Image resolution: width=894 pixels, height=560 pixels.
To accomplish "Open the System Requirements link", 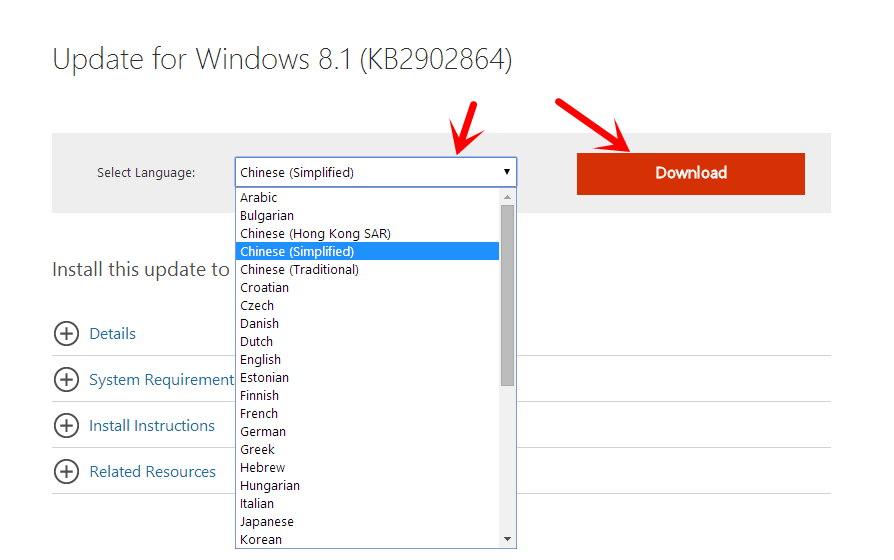I will tap(161, 380).
